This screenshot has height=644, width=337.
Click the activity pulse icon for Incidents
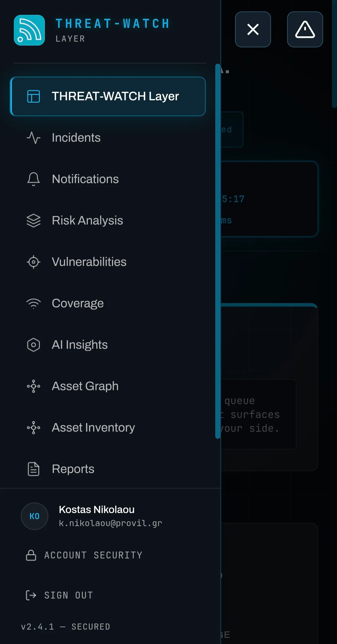click(x=33, y=138)
